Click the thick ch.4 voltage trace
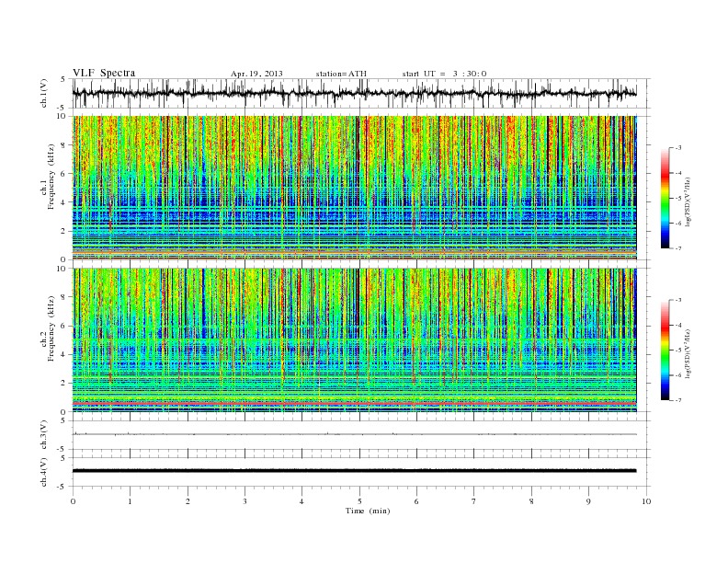728x563 pixels. click(x=355, y=471)
